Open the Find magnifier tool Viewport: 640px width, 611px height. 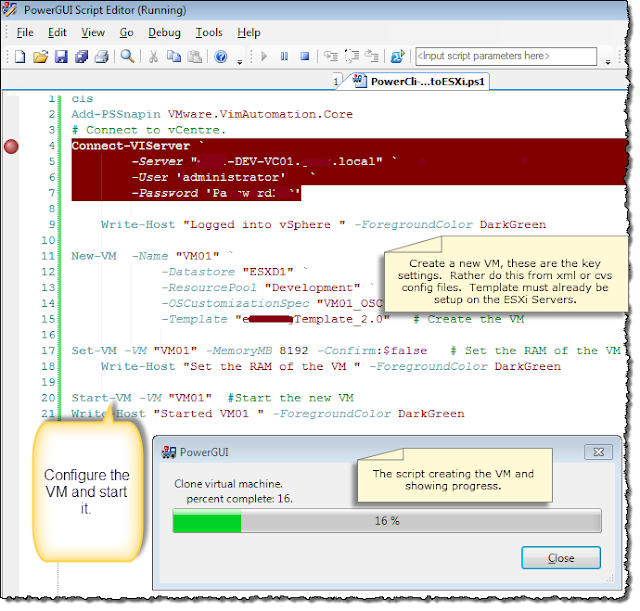pos(127,56)
